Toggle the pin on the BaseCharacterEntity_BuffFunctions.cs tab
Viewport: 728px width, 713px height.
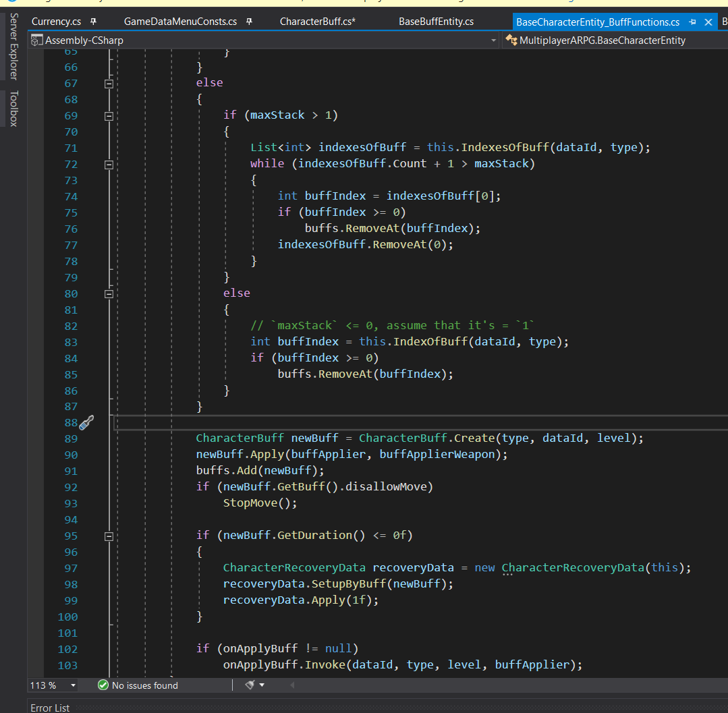point(693,22)
